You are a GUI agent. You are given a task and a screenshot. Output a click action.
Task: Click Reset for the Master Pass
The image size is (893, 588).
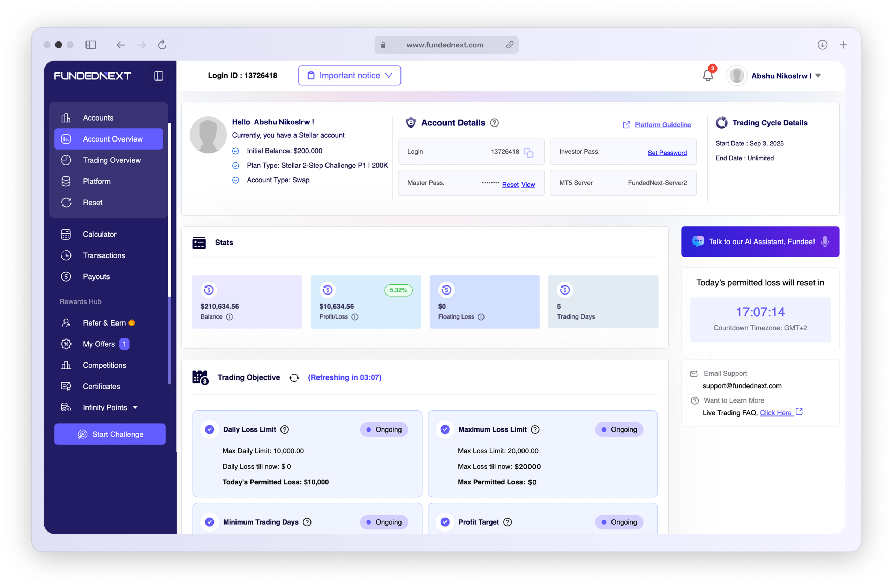pos(510,184)
